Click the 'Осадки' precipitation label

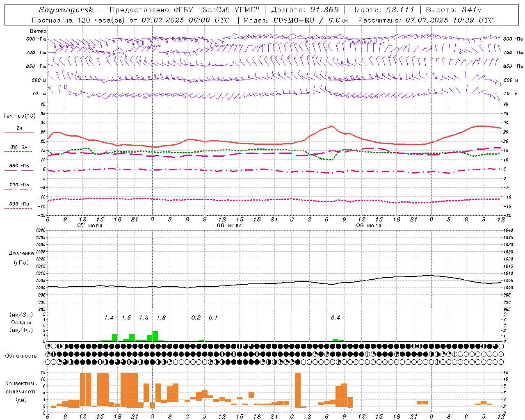point(21,322)
